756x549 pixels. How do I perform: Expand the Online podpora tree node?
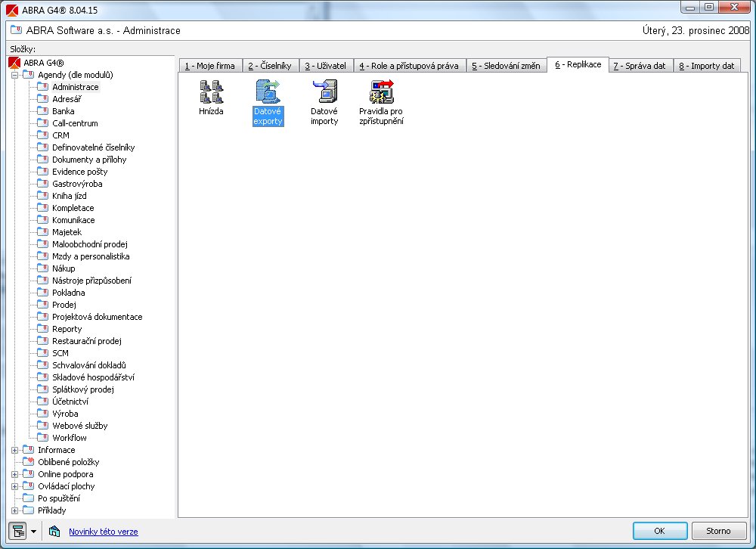point(14,474)
